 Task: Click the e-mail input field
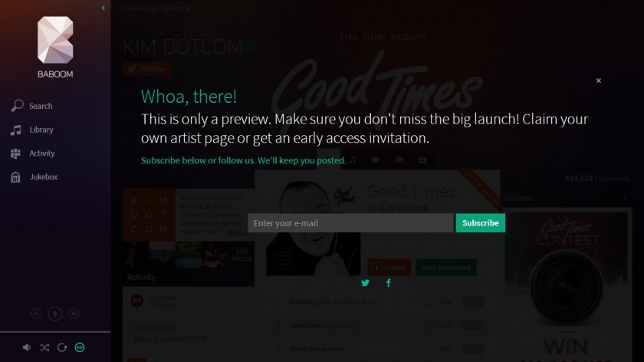click(x=351, y=223)
